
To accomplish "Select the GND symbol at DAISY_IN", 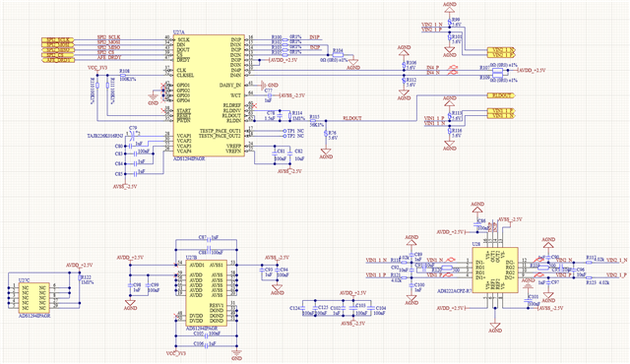I will pyautogui.click(x=263, y=85).
